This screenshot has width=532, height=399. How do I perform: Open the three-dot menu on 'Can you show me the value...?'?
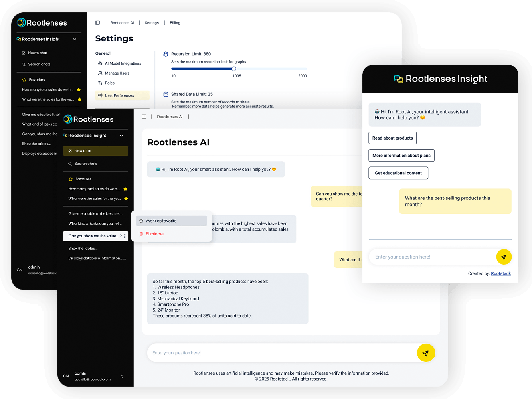pos(125,236)
